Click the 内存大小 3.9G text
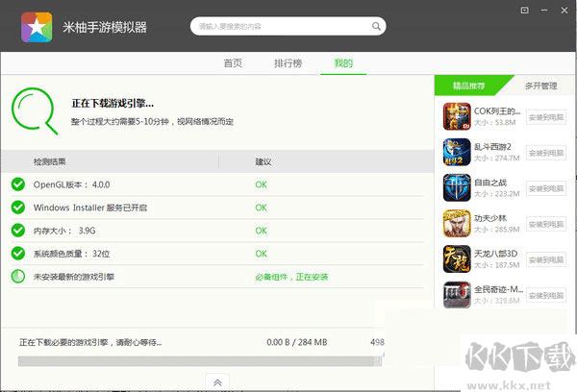Image resolution: width=577 pixels, height=392 pixels. pos(64,231)
